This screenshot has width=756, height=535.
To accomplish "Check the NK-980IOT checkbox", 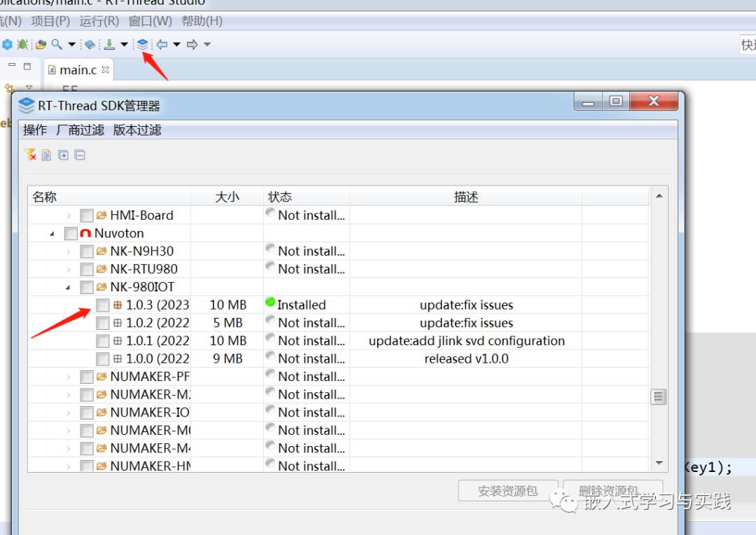I will click(87, 287).
